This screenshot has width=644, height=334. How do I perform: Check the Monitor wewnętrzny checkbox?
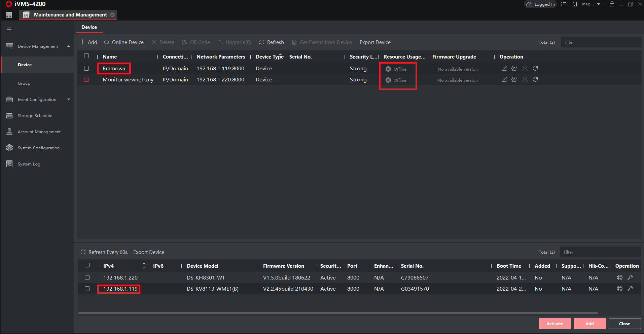point(86,79)
